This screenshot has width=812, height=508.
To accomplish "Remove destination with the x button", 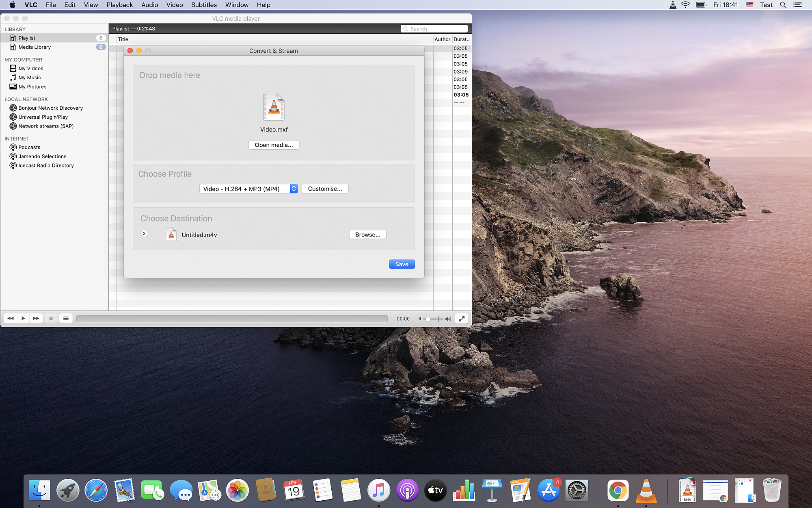I will 144,234.
